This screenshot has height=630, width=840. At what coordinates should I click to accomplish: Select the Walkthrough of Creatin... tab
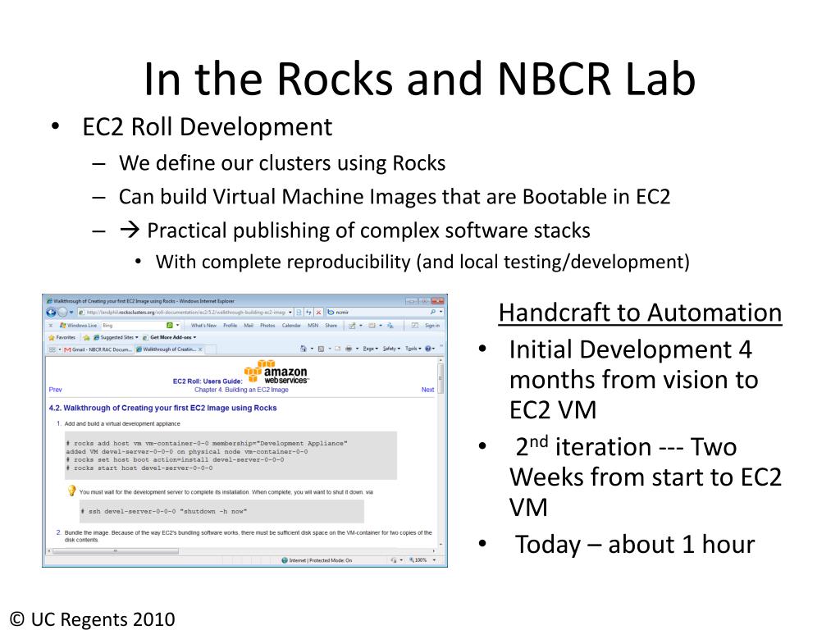(168, 349)
